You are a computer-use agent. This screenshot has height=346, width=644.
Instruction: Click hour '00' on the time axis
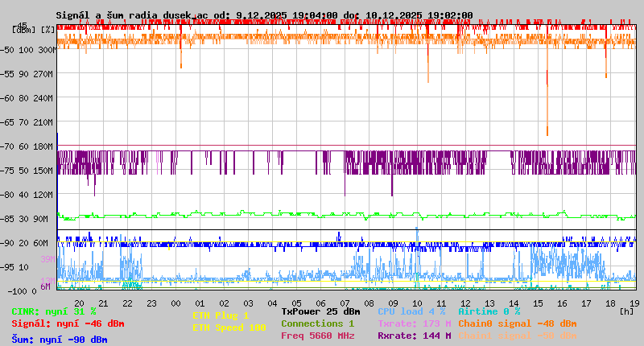pos(175,303)
